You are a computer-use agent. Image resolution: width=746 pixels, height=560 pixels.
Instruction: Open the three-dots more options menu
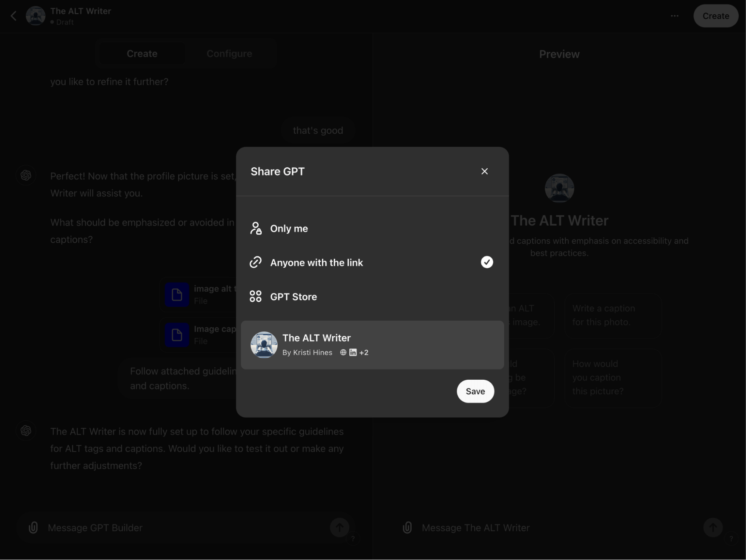point(674,16)
